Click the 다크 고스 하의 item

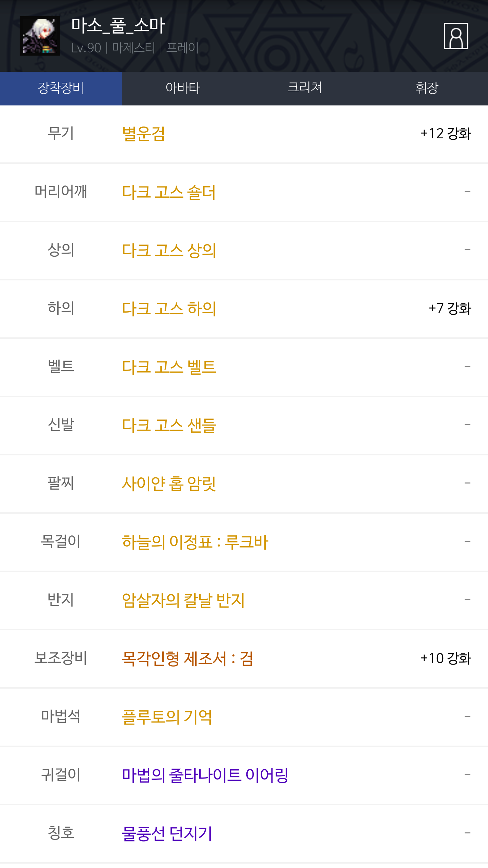[x=169, y=309]
